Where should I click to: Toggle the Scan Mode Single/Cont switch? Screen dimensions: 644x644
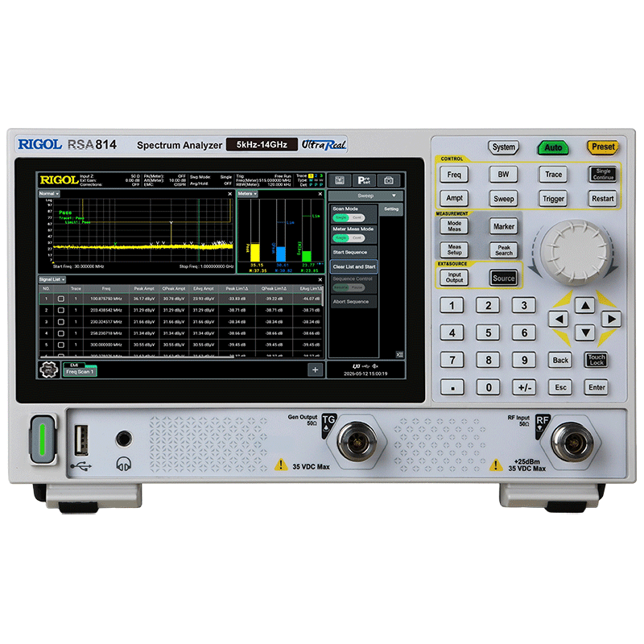click(x=349, y=217)
